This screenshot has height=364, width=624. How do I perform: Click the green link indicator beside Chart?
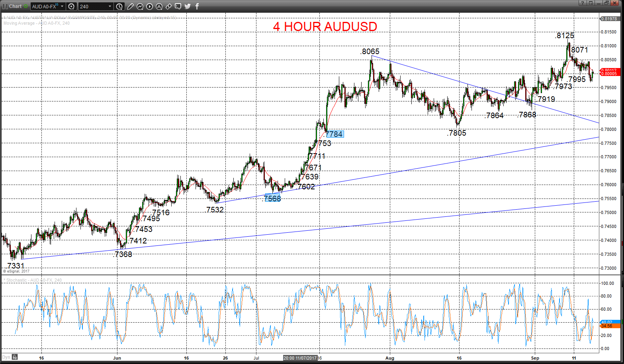[x=26, y=6]
